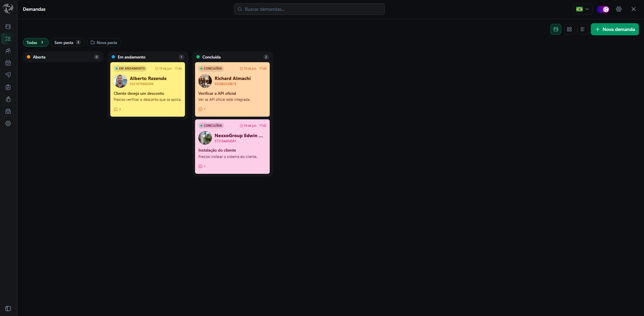Open comments on Richard Almachi card

(x=202, y=109)
